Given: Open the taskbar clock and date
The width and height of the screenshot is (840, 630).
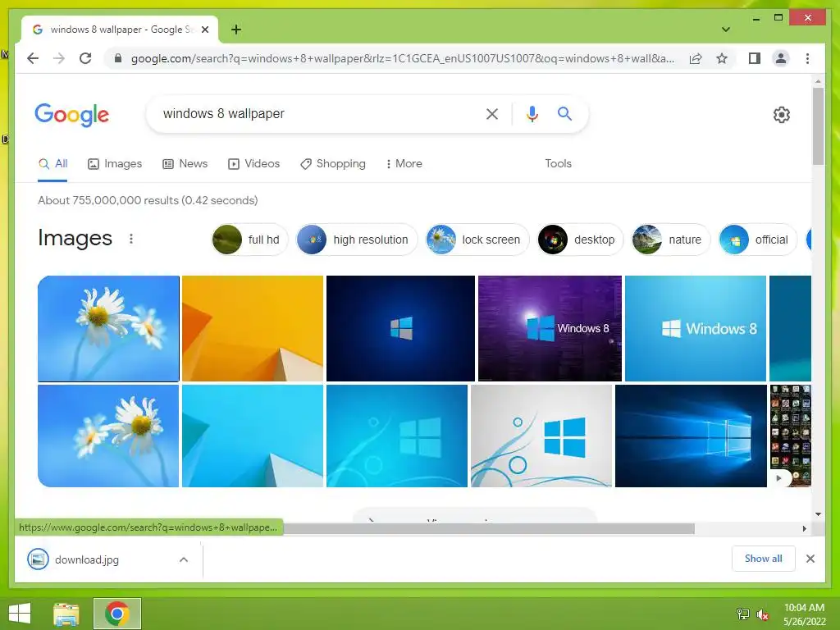Looking at the screenshot, I should pos(804,614).
